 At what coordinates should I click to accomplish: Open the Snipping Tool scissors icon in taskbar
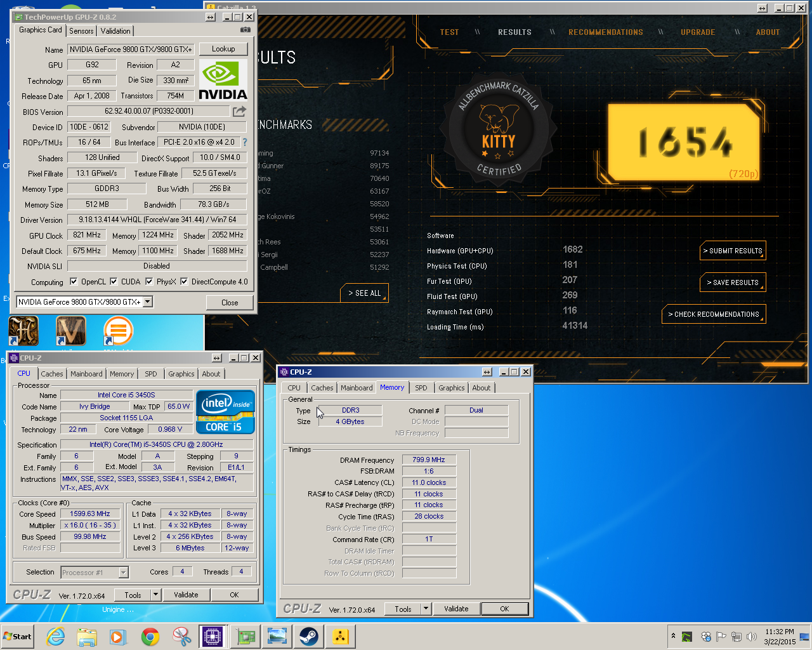tap(181, 637)
